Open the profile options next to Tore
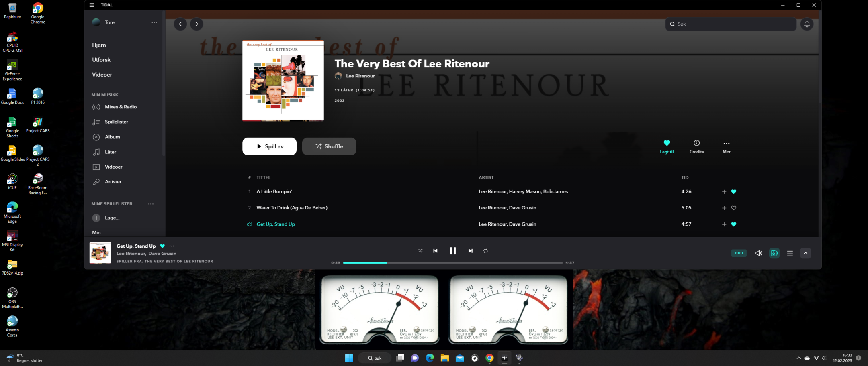868x366 pixels. [154, 22]
